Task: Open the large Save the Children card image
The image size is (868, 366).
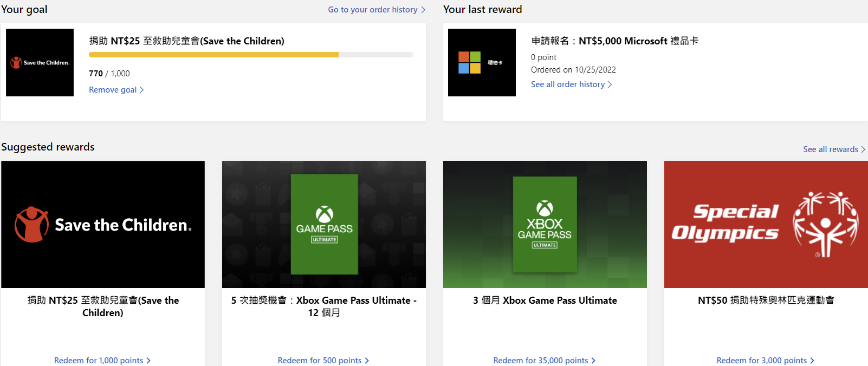Action: click(103, 224)
